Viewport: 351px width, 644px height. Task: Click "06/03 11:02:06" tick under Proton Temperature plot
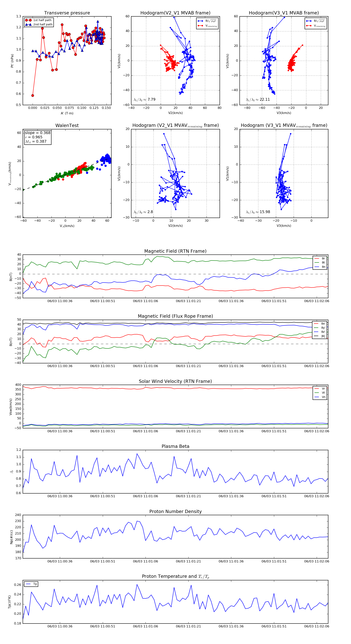click(316, 626)
